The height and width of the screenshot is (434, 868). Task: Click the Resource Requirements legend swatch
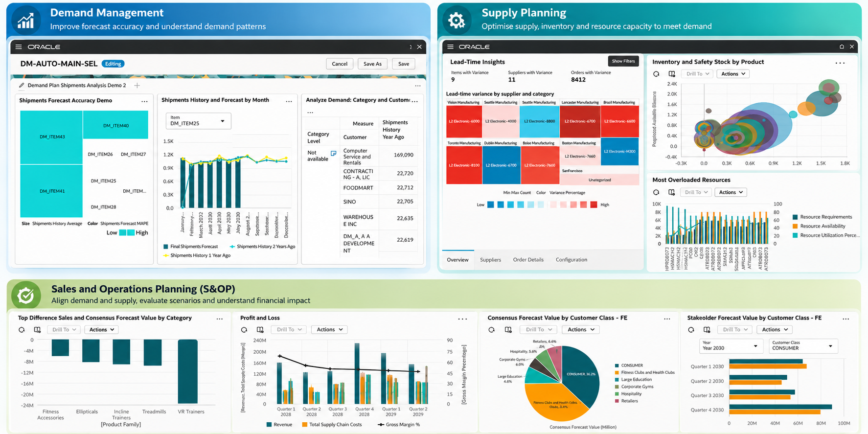click(796, 217)
